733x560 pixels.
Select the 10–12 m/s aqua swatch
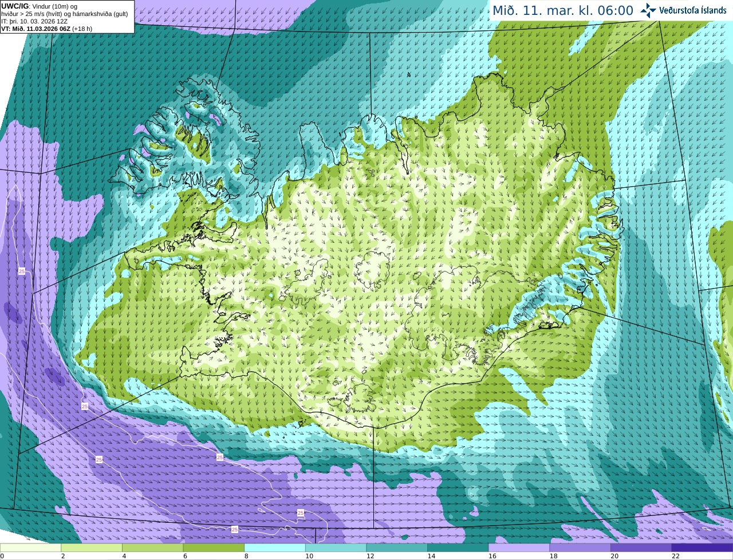tap(336, 548)
